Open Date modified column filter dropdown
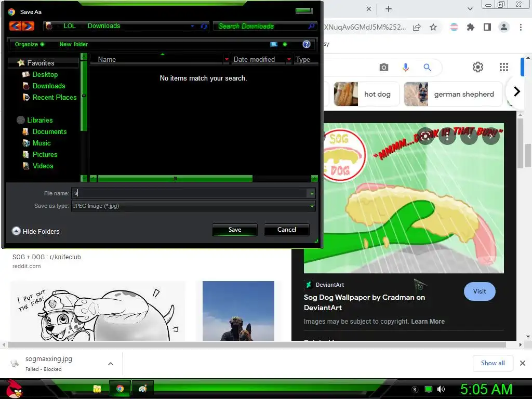The height and width of the screenshot is (399, 532). point(289,59)
